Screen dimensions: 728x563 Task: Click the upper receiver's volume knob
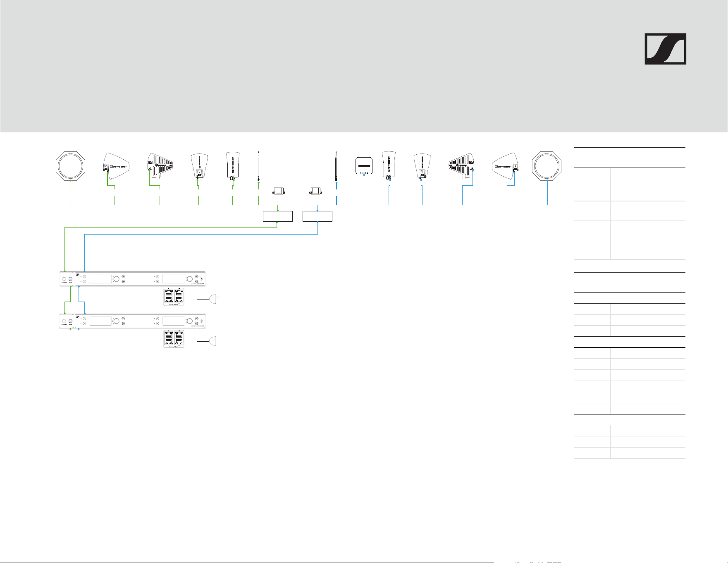(70, 279)
